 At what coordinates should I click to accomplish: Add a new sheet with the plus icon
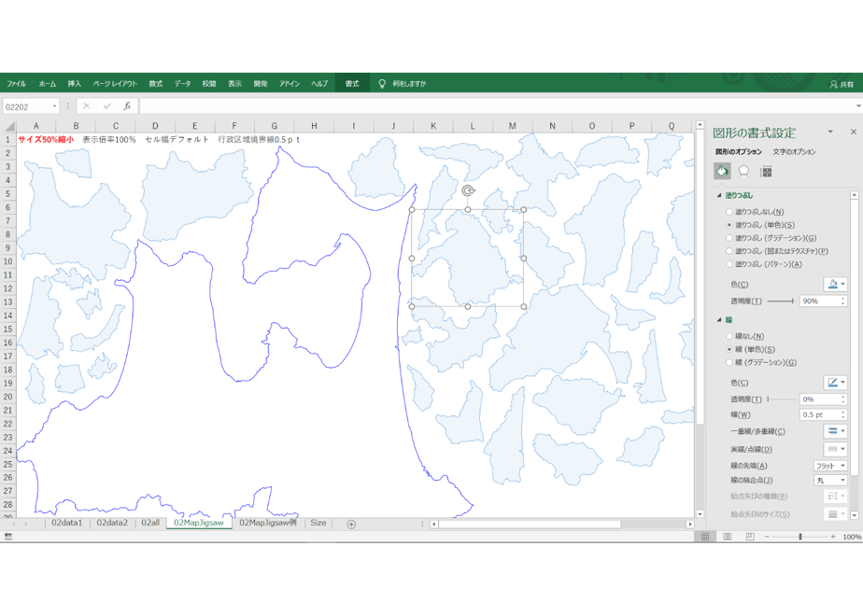tap(351, 525)
